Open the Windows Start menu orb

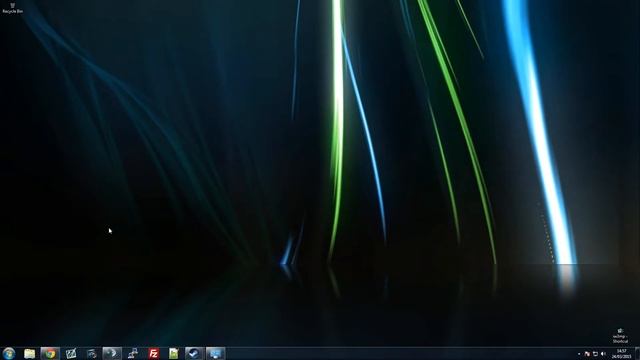[9, 353]
